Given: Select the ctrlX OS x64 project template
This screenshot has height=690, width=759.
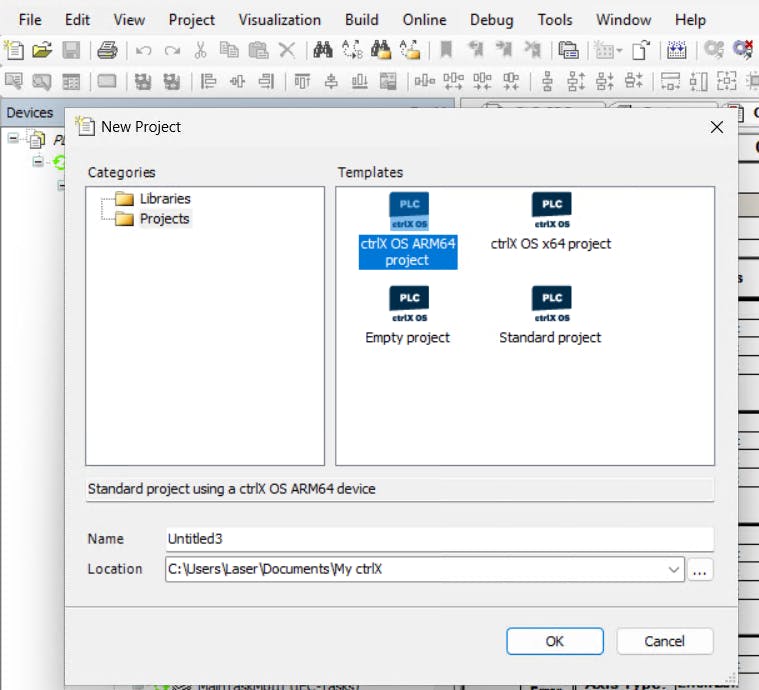Looking at the screenshot, I should click(x=551, y=223).
